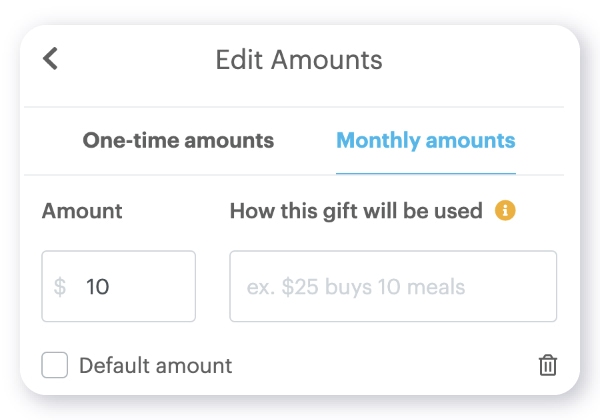
Task: Focus the Amount input showing 10
Action: (130, 287)
